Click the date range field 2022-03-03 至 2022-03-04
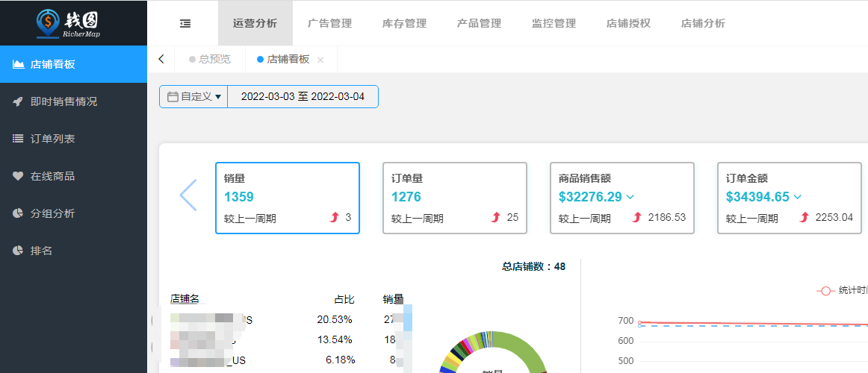The width and height of the screenshot is (868, 373). (303, 97)
